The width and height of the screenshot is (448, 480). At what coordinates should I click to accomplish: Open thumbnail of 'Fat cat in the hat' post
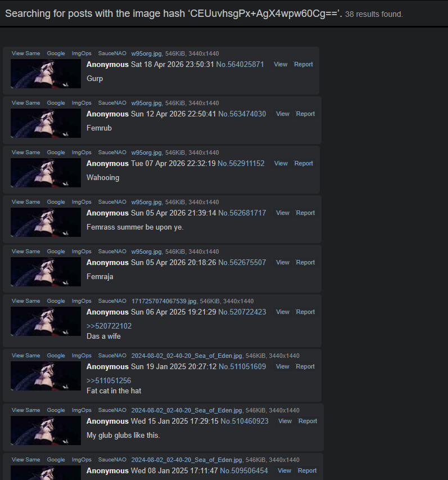click(x=46, y=376)
